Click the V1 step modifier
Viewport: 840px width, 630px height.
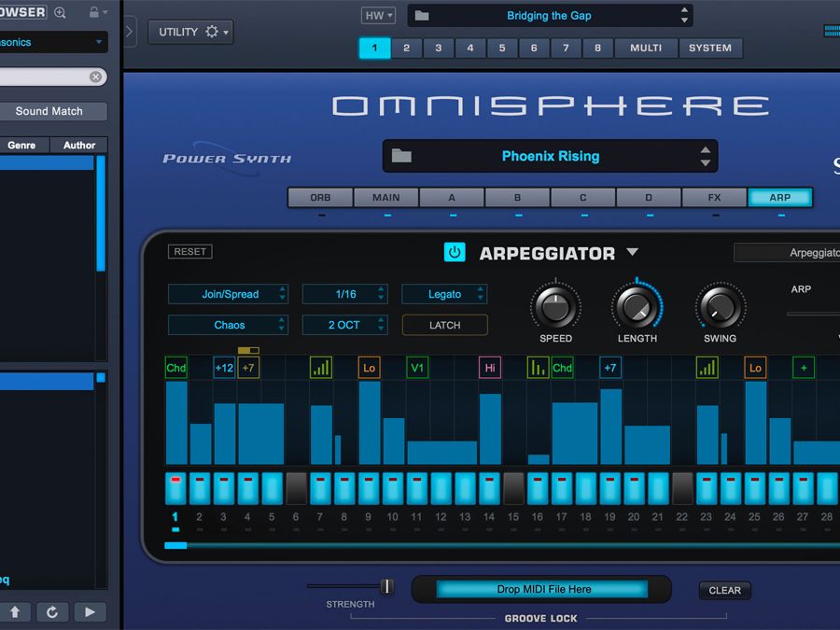click(x=417, y=368)
